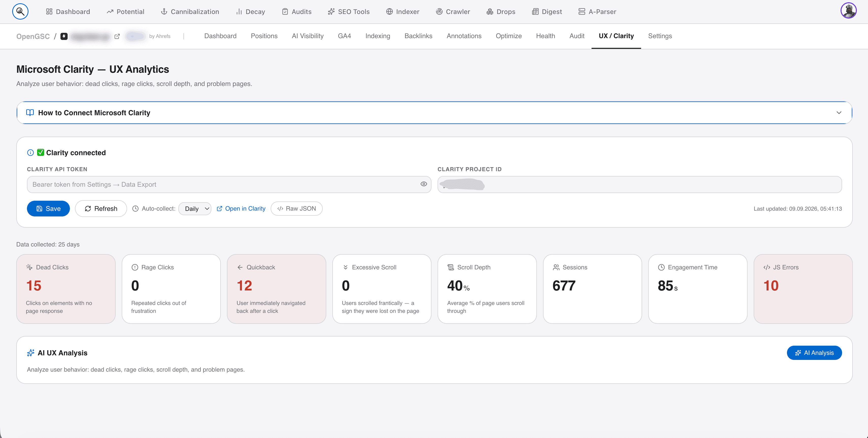Image resolution: width=868 pixels, height=438 pixels.
Task: Click the Last updated timestamp text
Action: 798,209
